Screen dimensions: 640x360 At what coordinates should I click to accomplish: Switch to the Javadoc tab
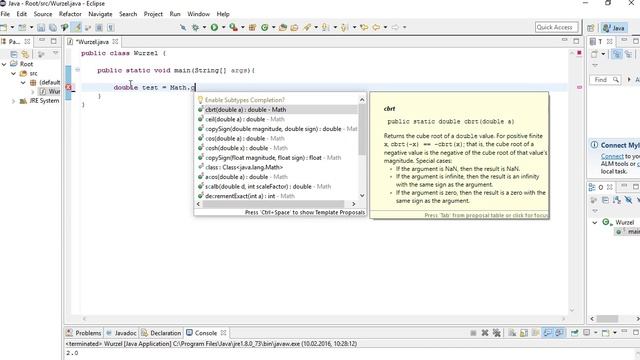[x=121, y=333]
